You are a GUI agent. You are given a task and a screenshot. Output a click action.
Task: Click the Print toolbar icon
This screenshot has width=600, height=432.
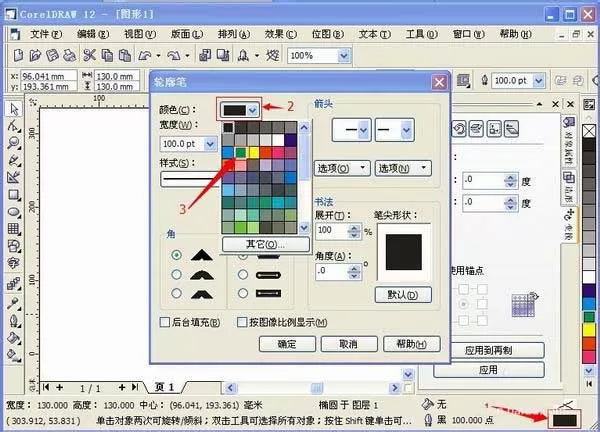[x=69, y=55]
